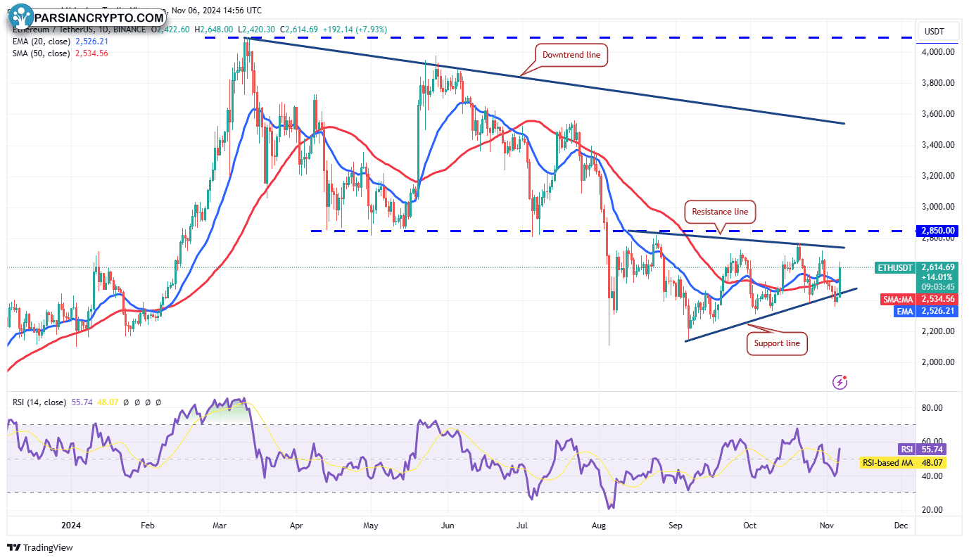The height and width of the screenshot is (560, 969).
Task: Click the May label on time axis
Action: 372,526
